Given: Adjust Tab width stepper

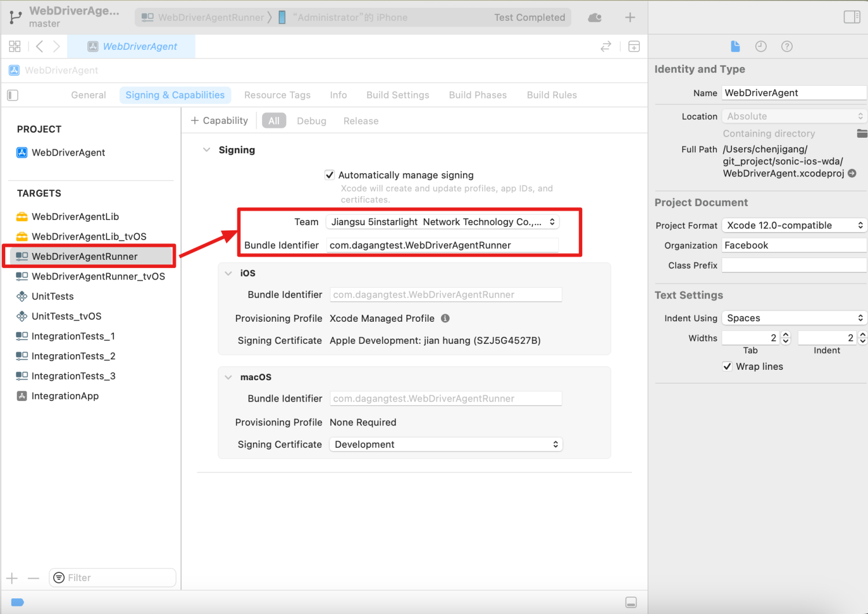Looking at the screenshot, I should 786,338.
